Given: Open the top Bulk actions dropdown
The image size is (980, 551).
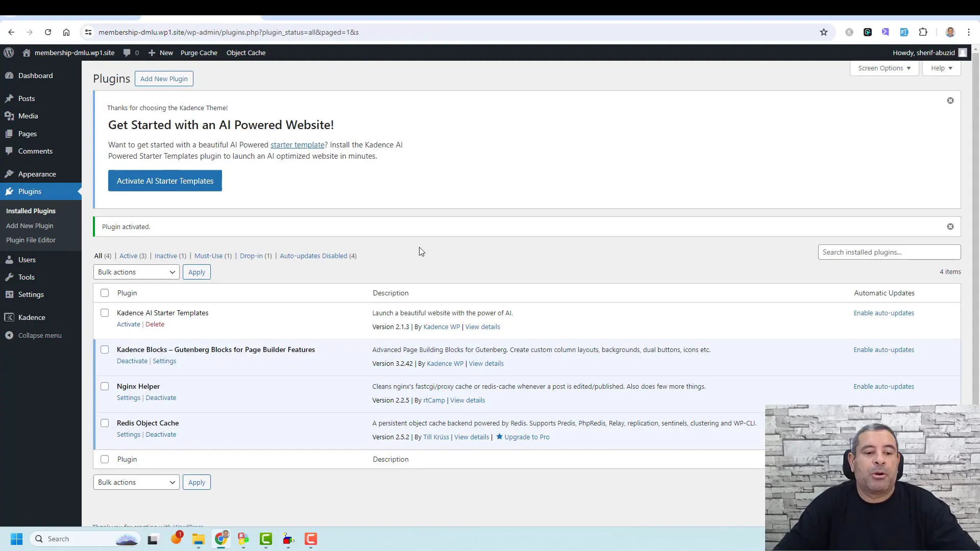Looking at the screenshot, I should click(x=136, y=272).
